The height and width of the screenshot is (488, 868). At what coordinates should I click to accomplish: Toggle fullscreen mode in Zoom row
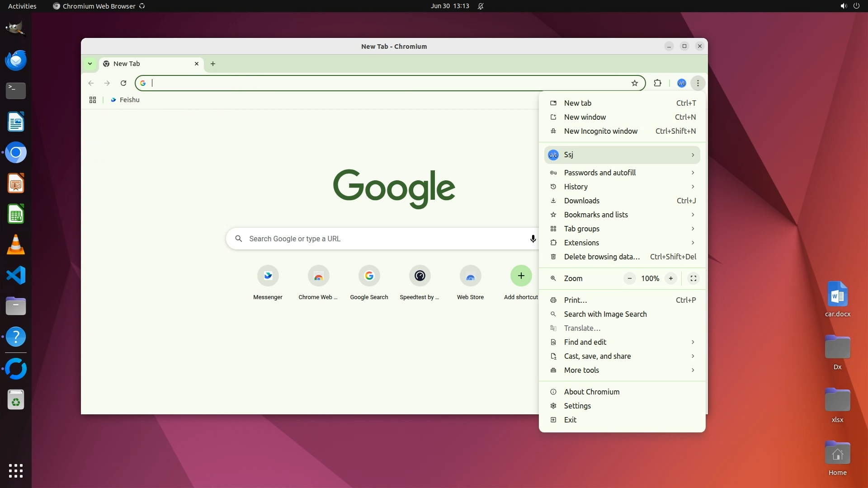click(x=693, y=278)
